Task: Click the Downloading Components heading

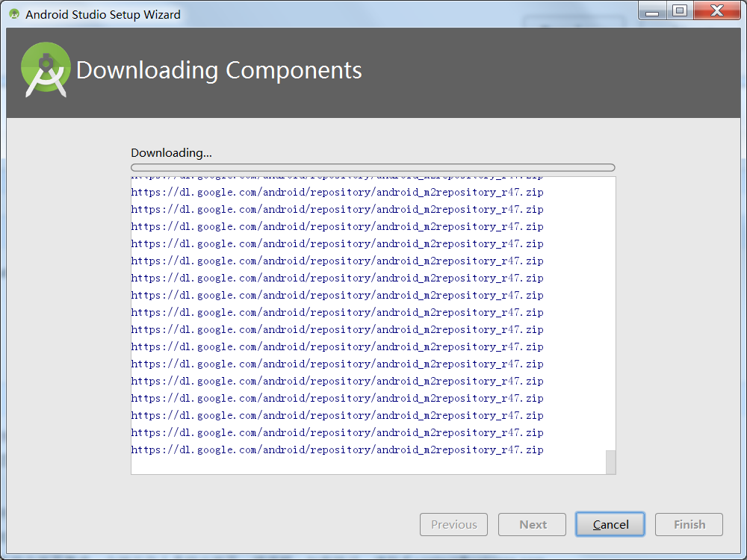Action: 219,70
